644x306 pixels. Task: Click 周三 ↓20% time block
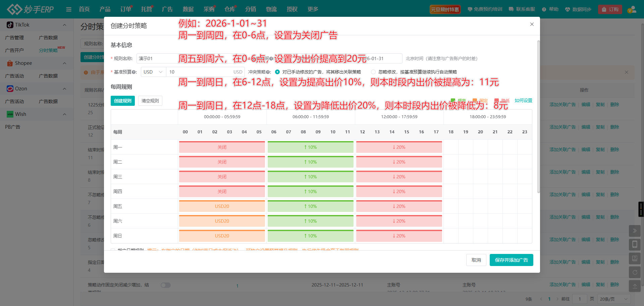tap(399, 177)
